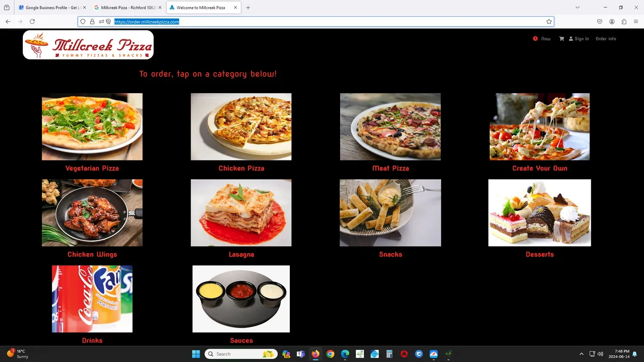
Task: Click the Desserts cakes photo
Action: 540,213
